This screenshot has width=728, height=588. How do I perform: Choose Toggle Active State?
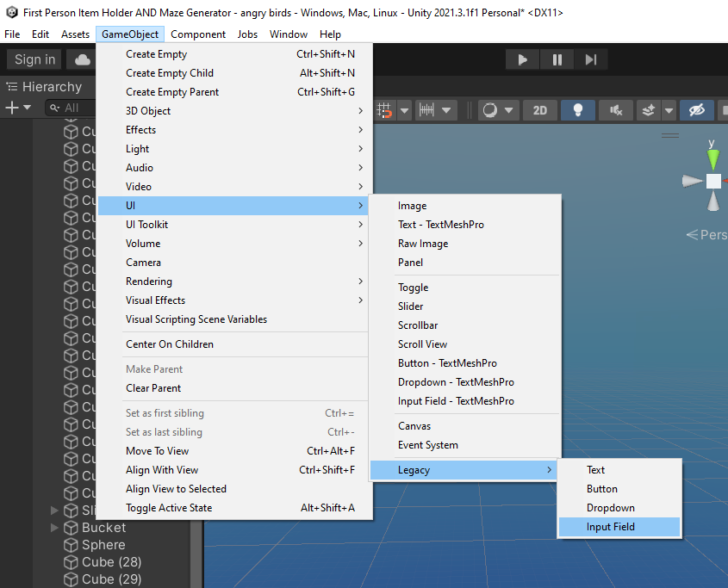pos(234,508)
